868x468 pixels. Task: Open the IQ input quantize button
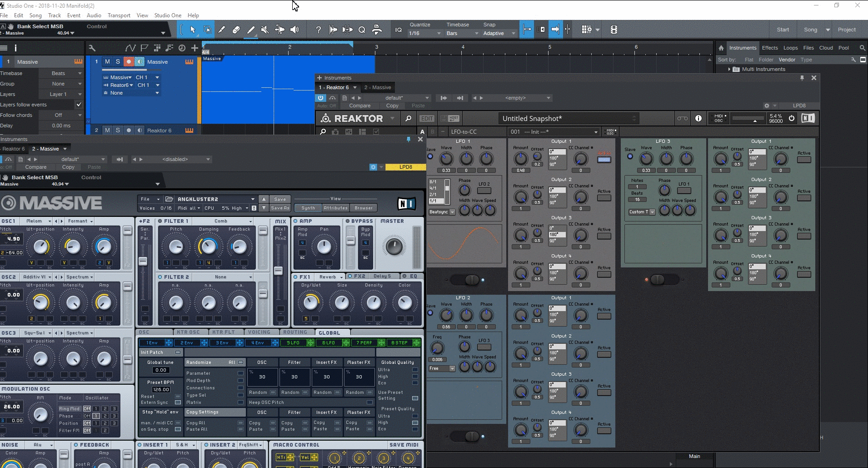tap(399, 30)
